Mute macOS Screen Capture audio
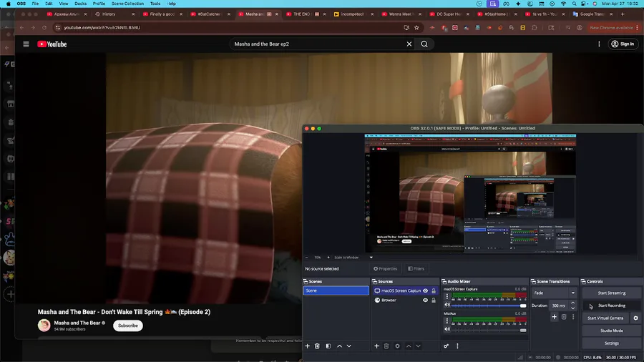The width and height of the screenshot is (644, 362). [447, 305]
